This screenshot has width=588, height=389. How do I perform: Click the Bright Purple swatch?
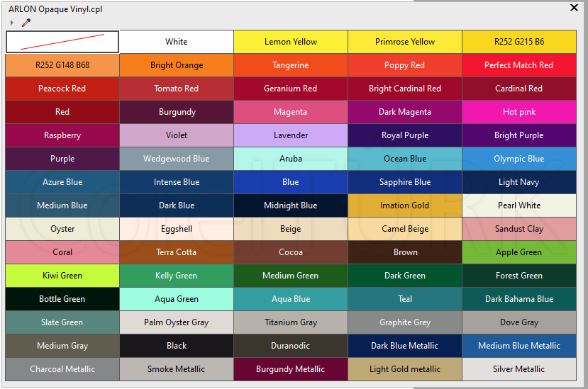pyautogui.click(x=519, y=135)
